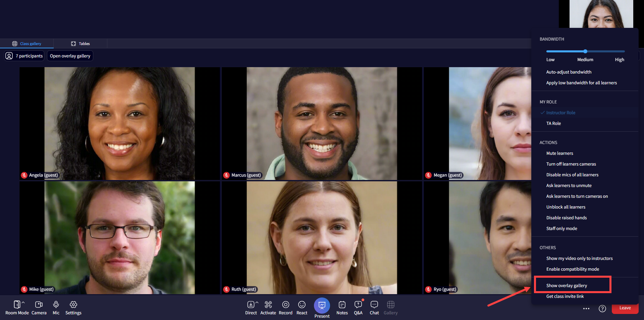Set bandwidth to Low

[x=550, y=59]
